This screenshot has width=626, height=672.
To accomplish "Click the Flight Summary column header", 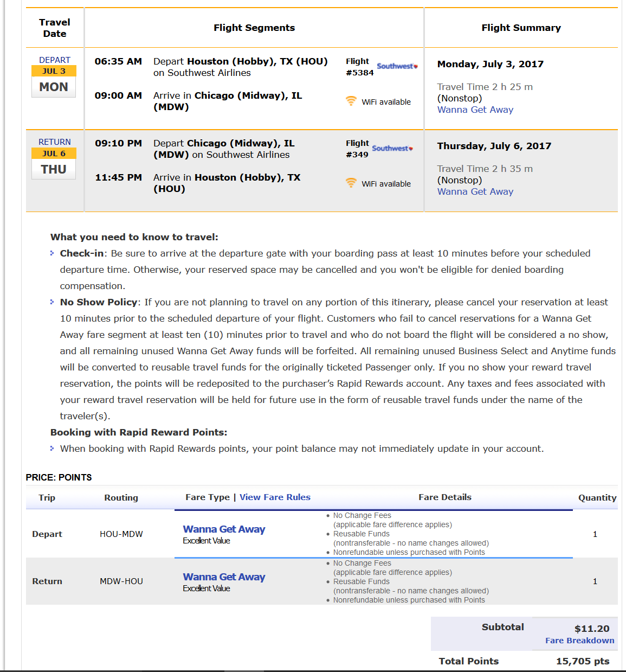I will 521,28.
